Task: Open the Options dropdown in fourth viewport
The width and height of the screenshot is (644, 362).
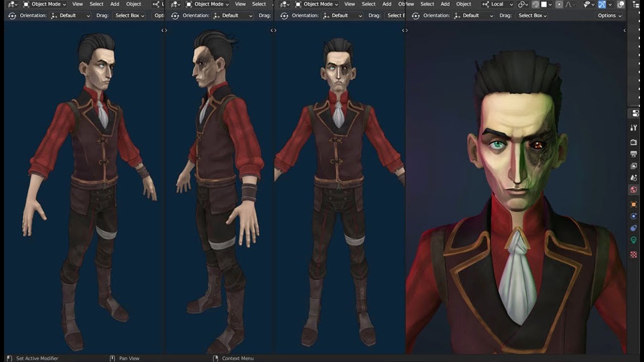Action: click(x=609, y=16)
